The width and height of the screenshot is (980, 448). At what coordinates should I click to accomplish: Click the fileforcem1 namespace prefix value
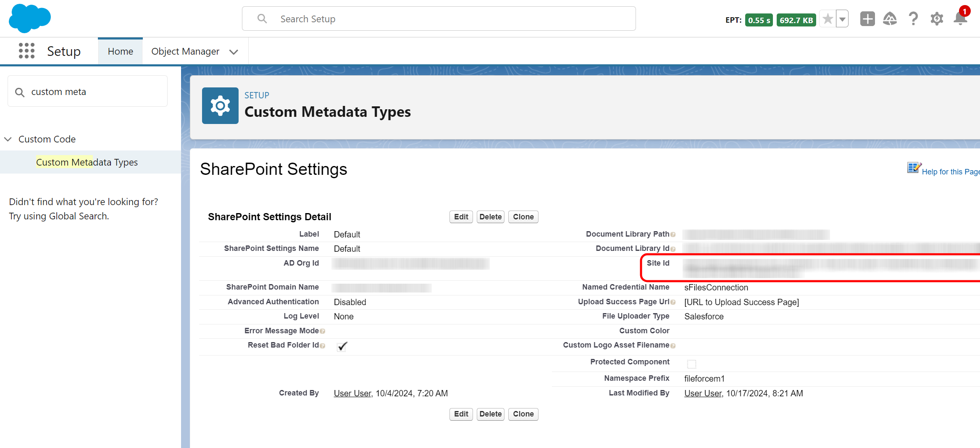click(x=704, y=379)
